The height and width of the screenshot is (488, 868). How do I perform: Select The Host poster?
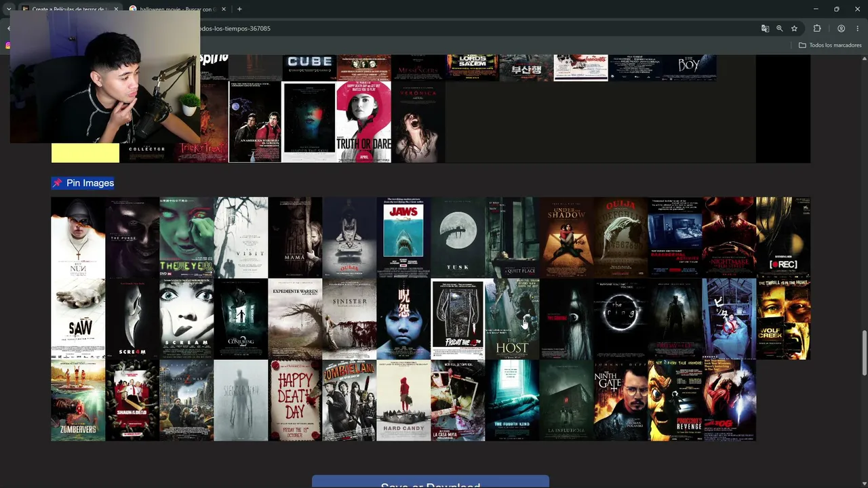coord(512,319)
